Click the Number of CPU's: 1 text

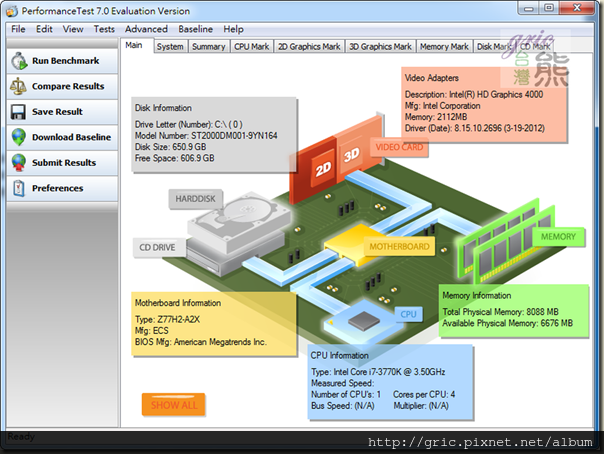click(346, 394)
